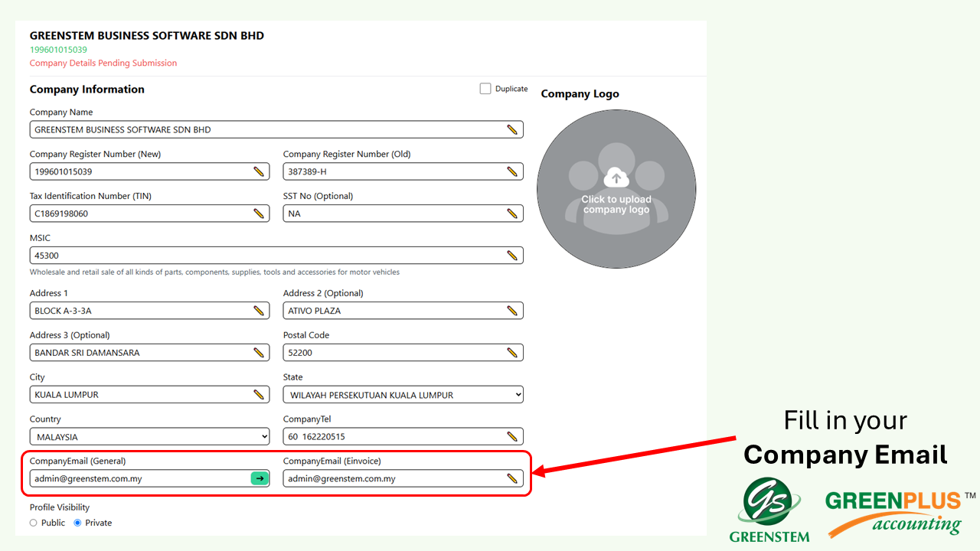Click 'Company Details Pending Submission' status text
980x551 pixels.
[x=103, y=63]
